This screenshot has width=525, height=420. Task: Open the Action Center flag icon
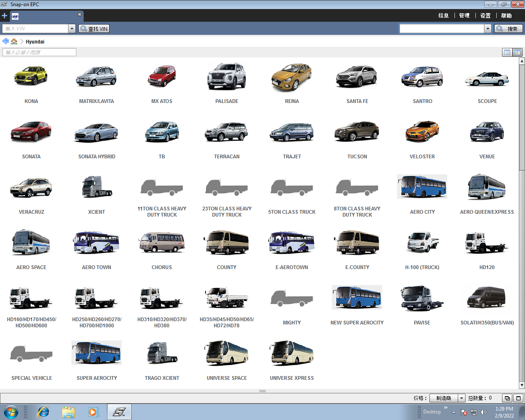pyautogui.click(x=464, y=412)
